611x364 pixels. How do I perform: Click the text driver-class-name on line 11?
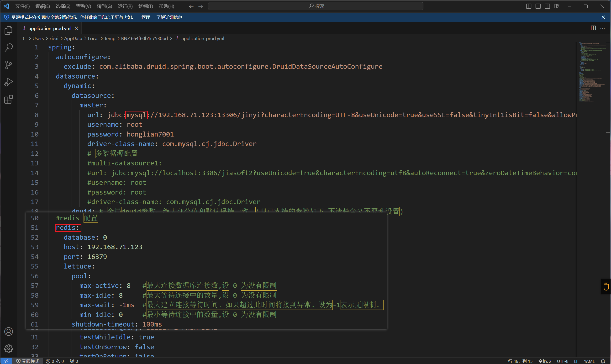pyautogui.click(x=121, y=144)
